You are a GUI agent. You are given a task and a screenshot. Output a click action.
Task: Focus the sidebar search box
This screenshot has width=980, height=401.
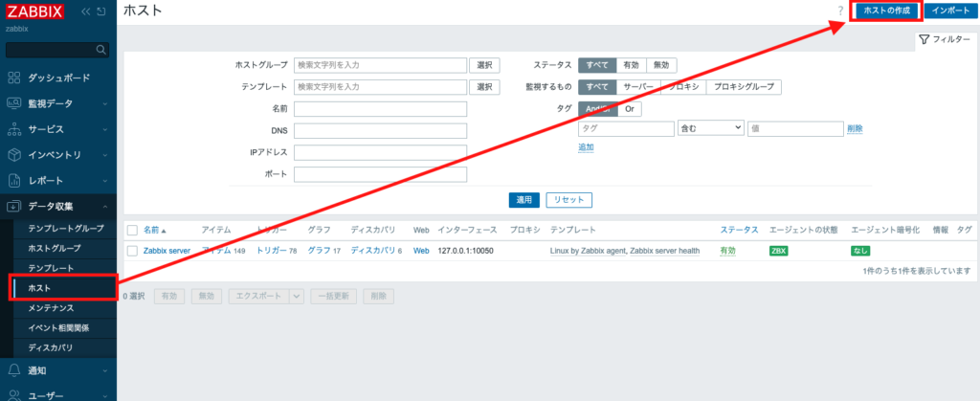click(57, 50)
